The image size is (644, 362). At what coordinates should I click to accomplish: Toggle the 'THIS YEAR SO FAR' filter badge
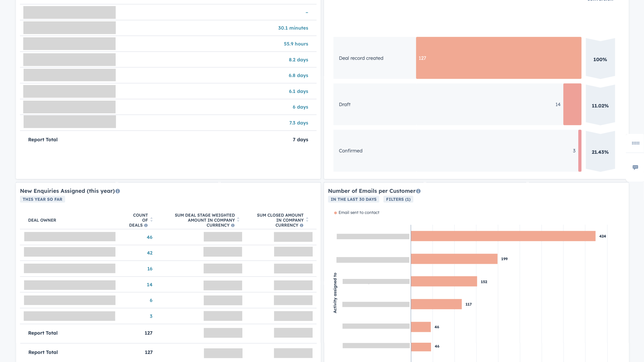point(42,199)
